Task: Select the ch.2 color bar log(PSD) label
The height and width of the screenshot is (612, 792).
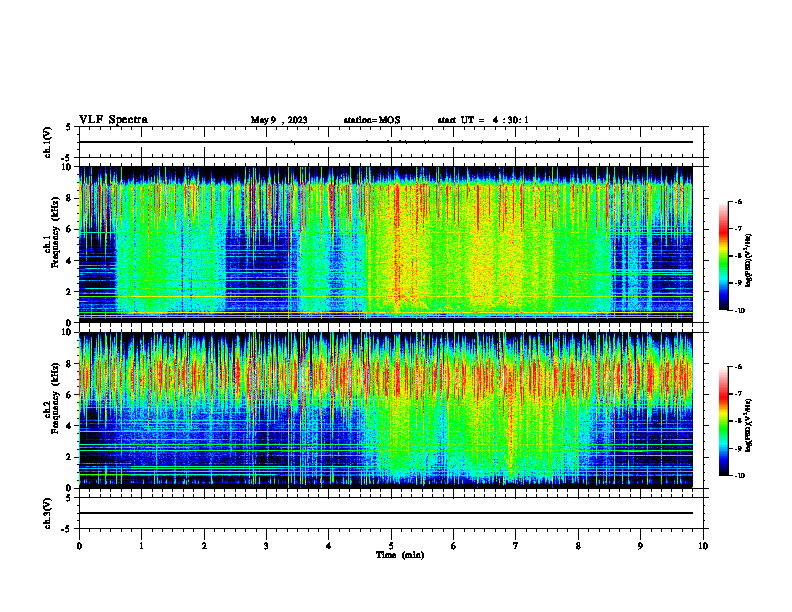Action: click(x=749, y=425)
